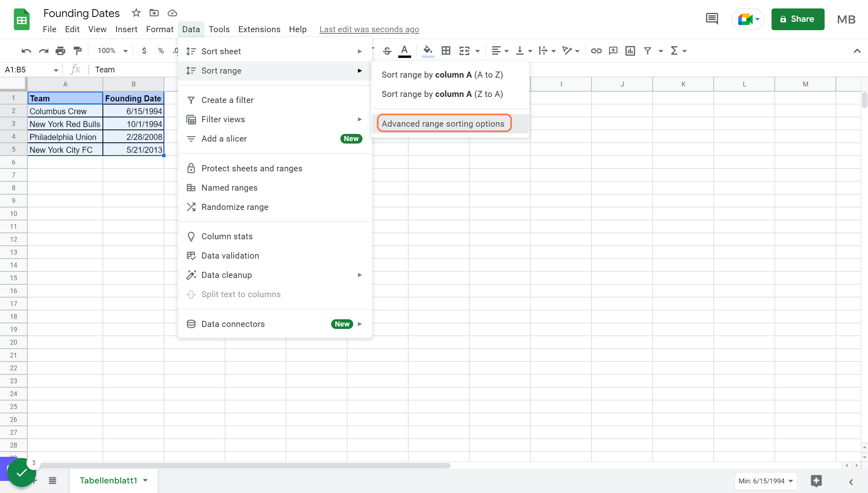This screenshot has height=493, width=868.
Task: Click the strikethrough icon
Action: (x=387, y=51)
